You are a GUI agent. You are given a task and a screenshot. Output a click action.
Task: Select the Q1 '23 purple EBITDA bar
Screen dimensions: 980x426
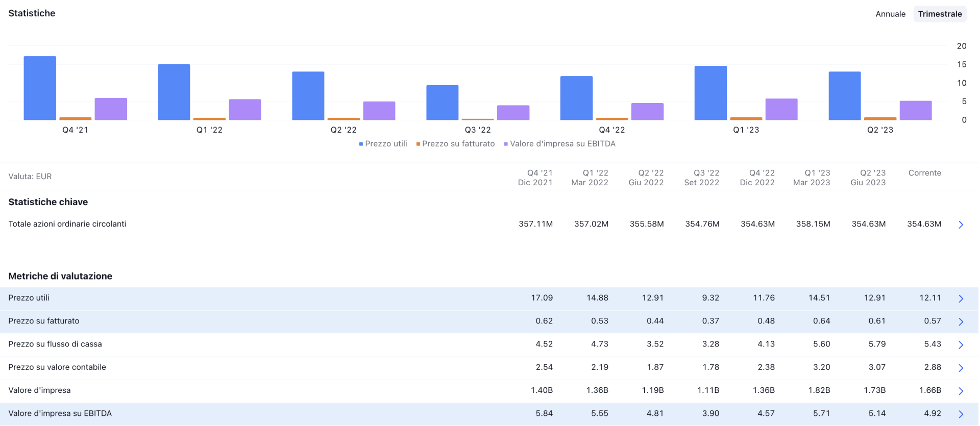(x=781, y=109)
